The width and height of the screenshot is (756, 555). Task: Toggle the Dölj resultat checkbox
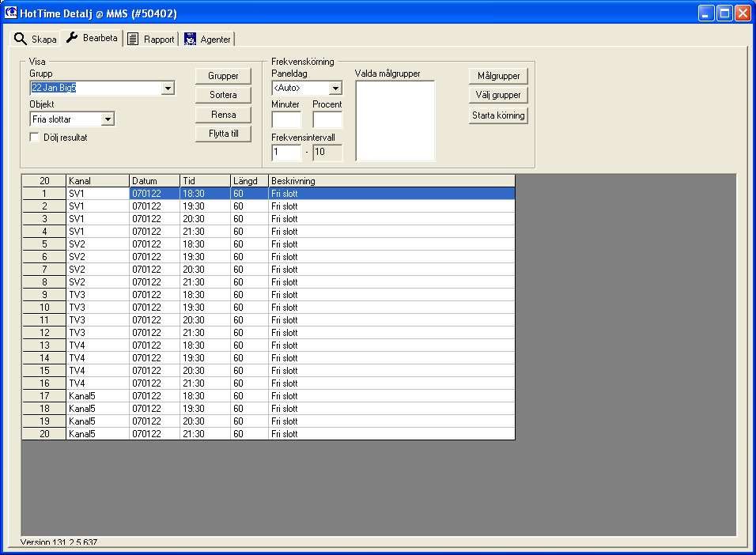tap(34, 138)
